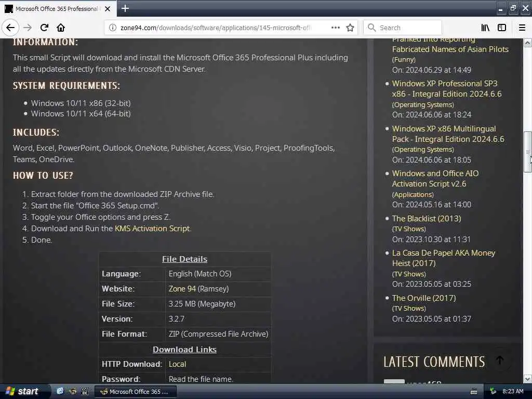This screenshot has width=532, height=399.
Task: Close the Microsoft Office 365 Professional tab
Action: point(108,9)
